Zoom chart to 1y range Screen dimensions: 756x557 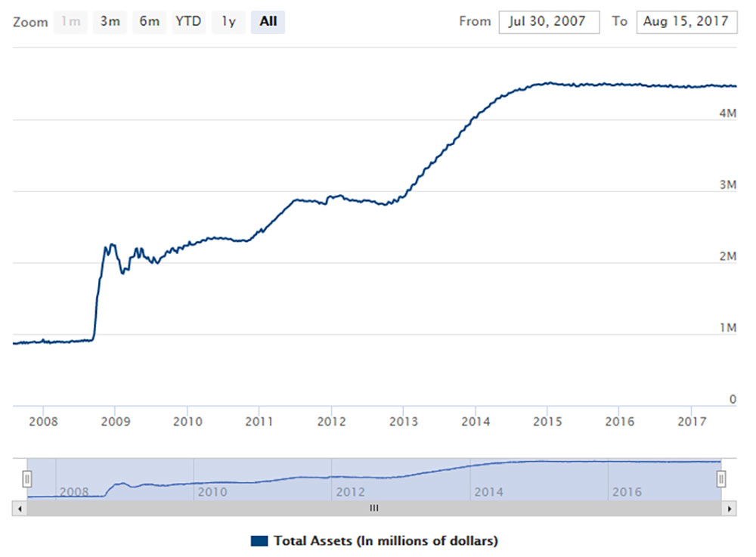228,22
